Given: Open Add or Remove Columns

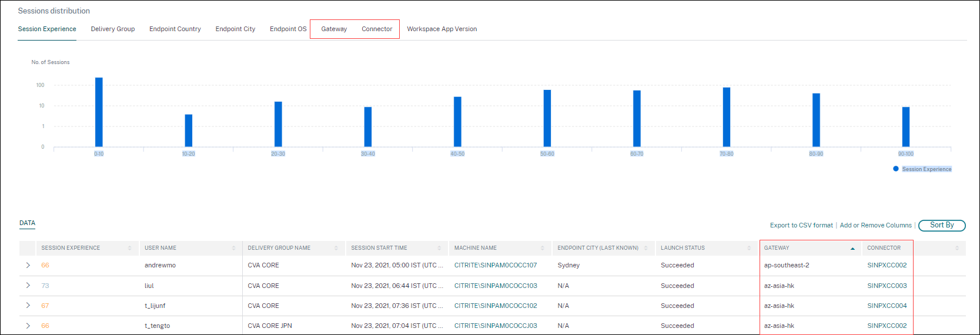Looking at the screenshot, I should coord(875,225).
